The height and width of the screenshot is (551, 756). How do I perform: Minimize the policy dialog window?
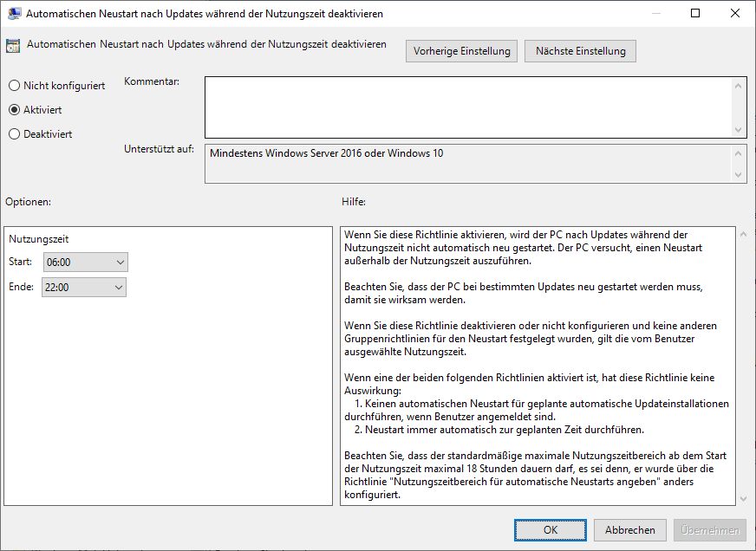pyautogui.click(x=655, y=13)
